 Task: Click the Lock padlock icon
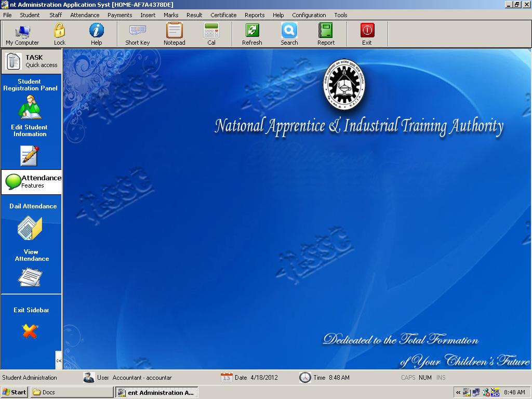coord(59,31)
